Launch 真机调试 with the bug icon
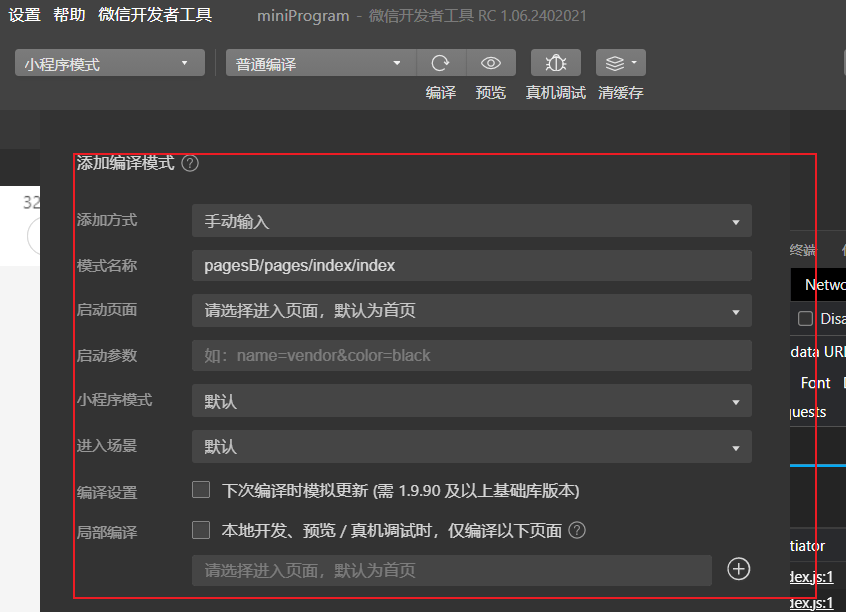 555,62
